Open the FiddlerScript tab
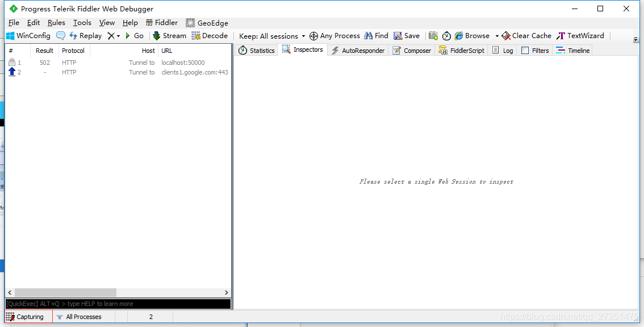This screenshot has height=327, width=644. (x=462, y=51)
